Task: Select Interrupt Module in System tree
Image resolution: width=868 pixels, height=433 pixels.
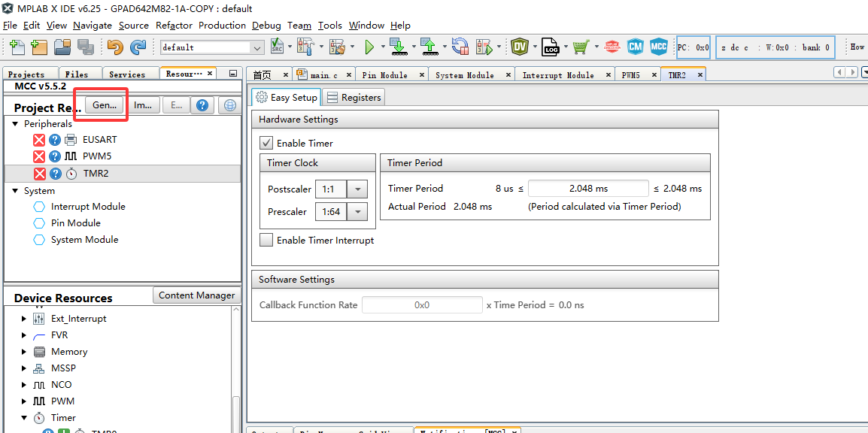Action: pos(88,206)
